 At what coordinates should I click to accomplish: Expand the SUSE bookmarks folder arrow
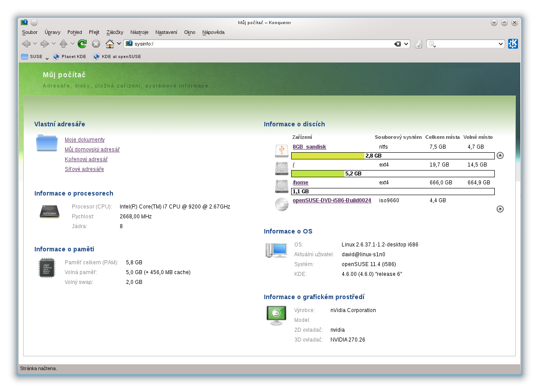47,58
